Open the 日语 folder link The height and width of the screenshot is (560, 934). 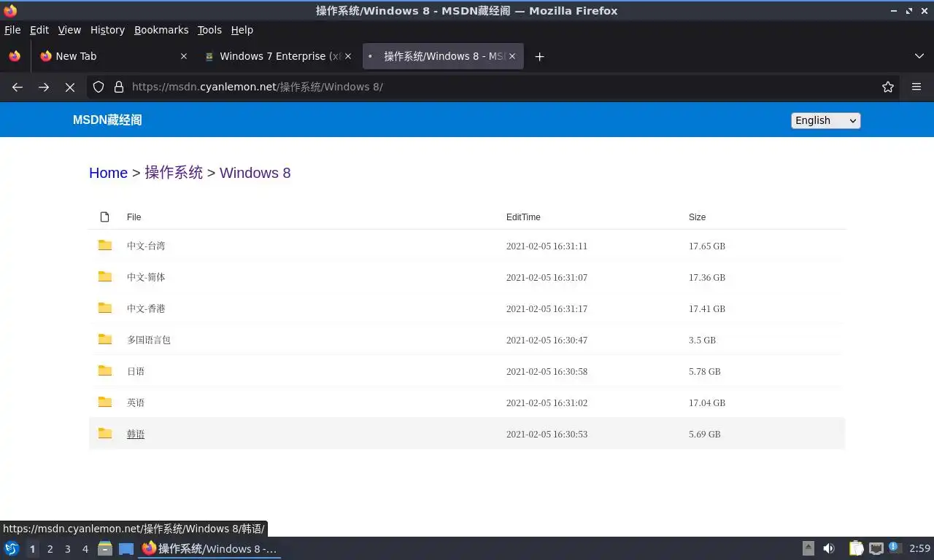(x=136, y=371)
